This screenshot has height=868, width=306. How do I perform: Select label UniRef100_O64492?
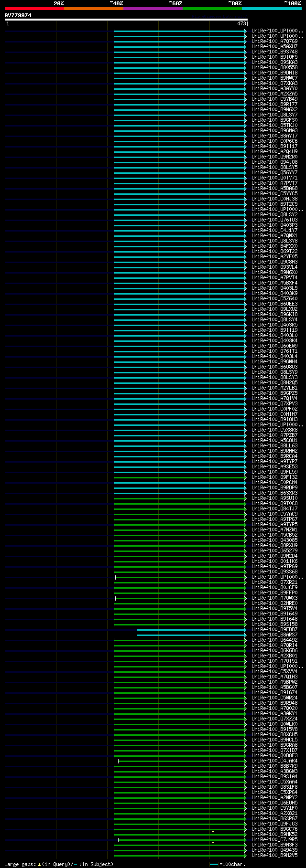click(x=274, y=640)
